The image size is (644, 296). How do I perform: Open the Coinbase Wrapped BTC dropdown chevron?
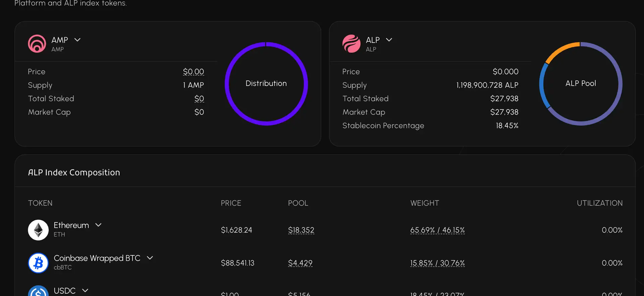(150, 258)
